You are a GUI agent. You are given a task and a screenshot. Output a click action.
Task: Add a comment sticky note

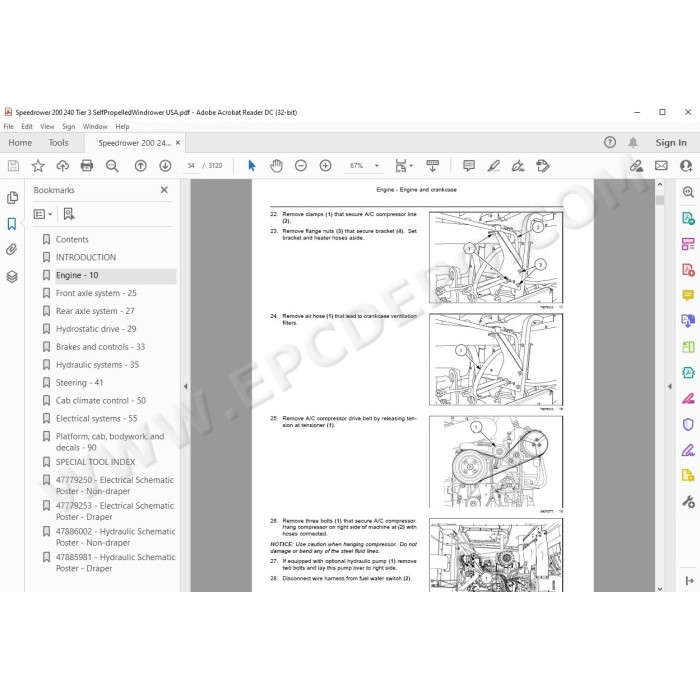[469, 166]
